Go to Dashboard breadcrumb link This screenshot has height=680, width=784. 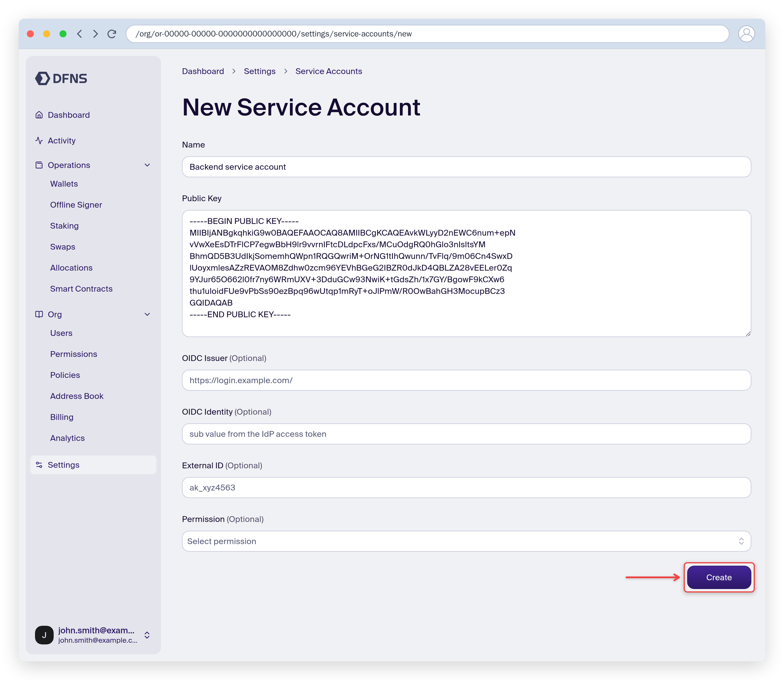pyautogui.click(x=203, y=71)
